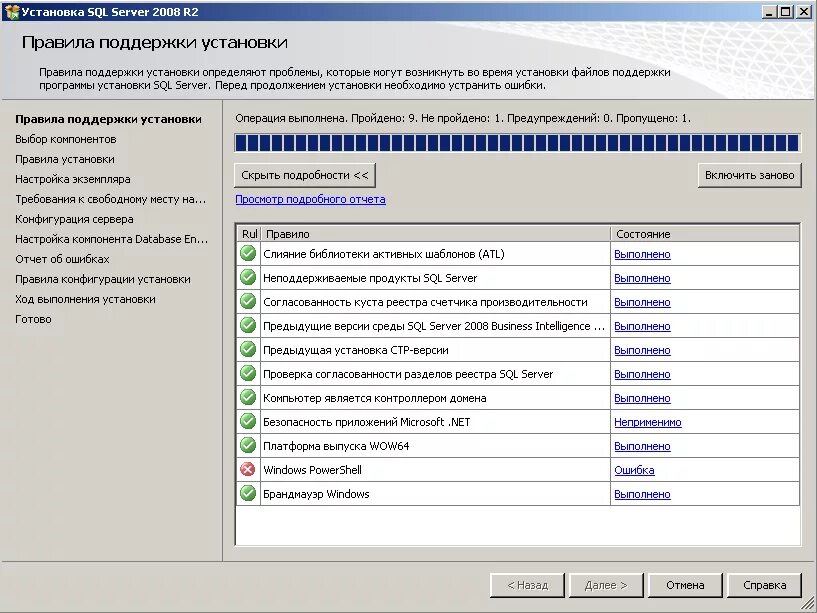Screen dimensions: 817x613
Task: Select the Windows PowerShell rule text
Action: pyautogui.click(x=312, y=470)
